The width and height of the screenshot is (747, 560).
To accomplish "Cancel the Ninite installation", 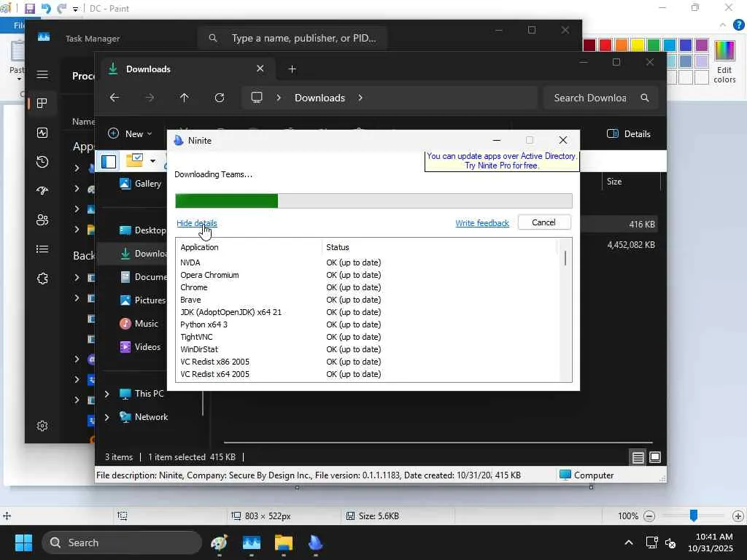I will point(543,222).
